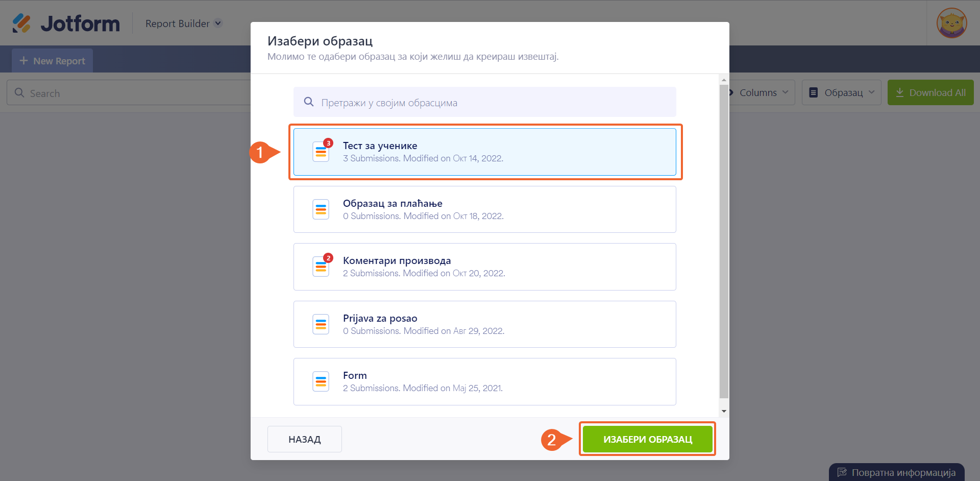The height and width of the screenshot is (481, 980).
Task: Click the form icon for Образац за плаћање
Action: coord(321,209)
